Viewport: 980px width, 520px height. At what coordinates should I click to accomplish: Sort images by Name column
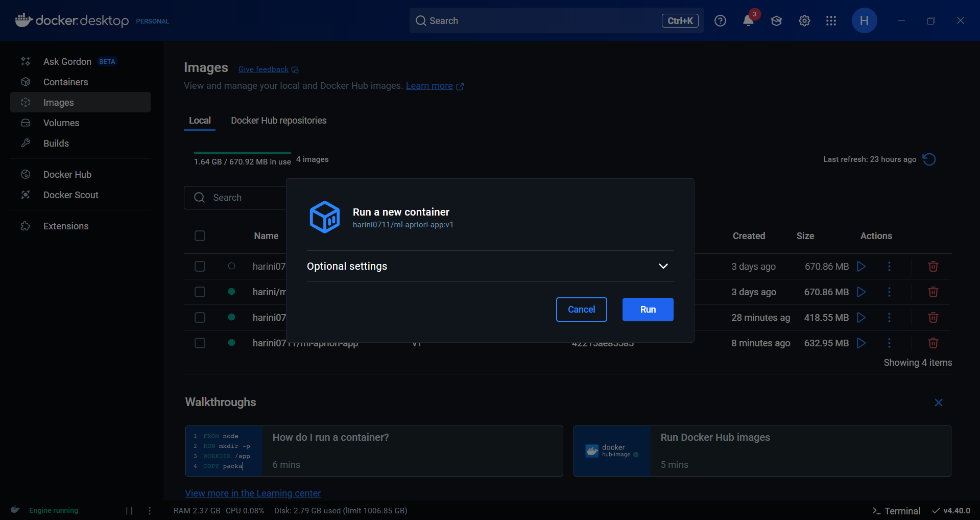pyautogui.click(x=266, y=235)
